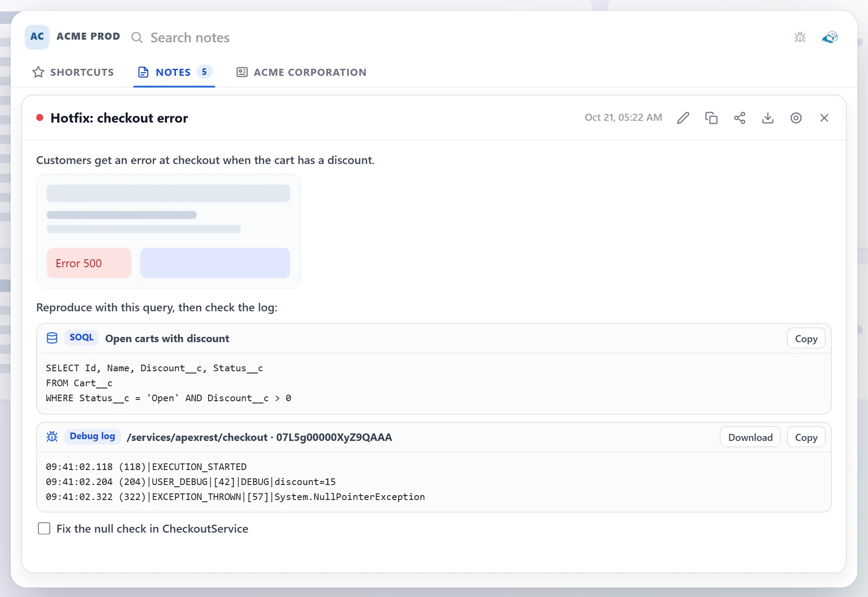Click the Open carts with discount title
The width and height of the screenshot is (868, 597).
(x=167, y=339)
